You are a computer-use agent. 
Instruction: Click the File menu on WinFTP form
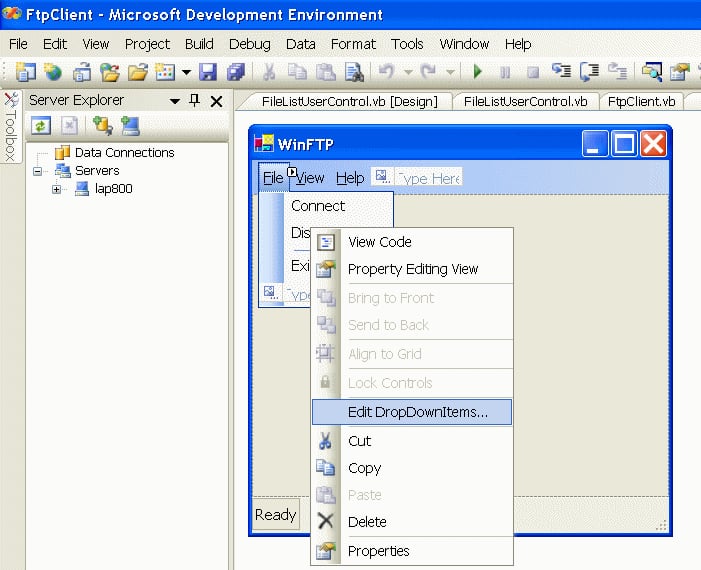coord(273,178)
